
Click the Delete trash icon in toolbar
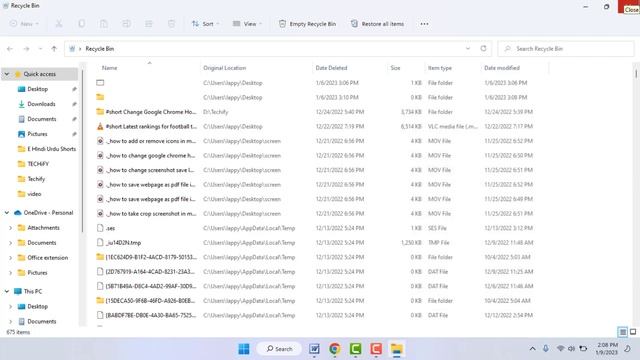pos(171,24)
